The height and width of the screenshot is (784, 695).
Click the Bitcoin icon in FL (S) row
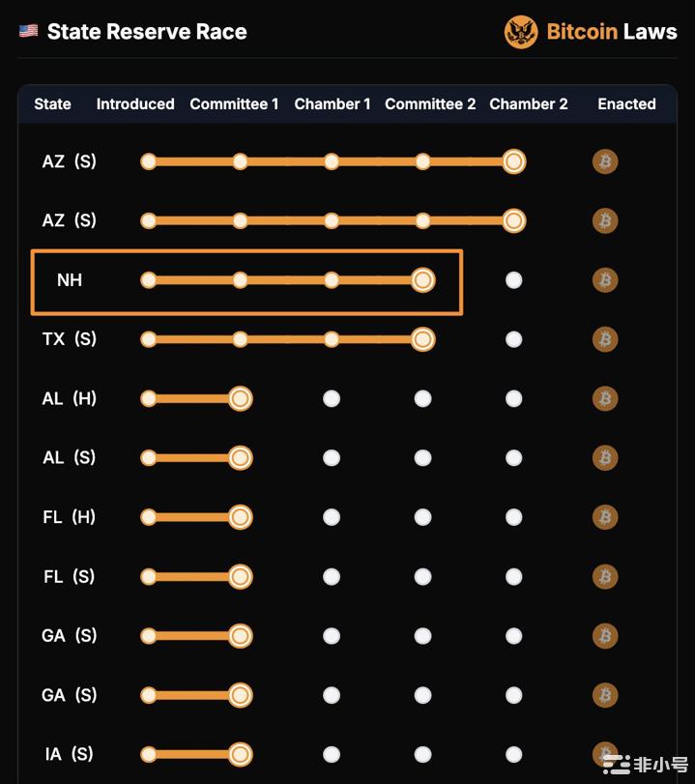point(605,576)
